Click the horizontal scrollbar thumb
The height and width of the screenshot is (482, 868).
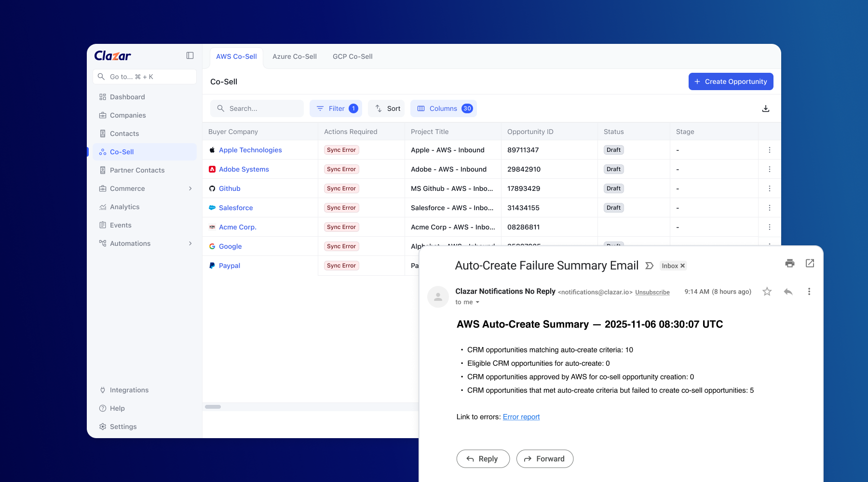(213, 407)
